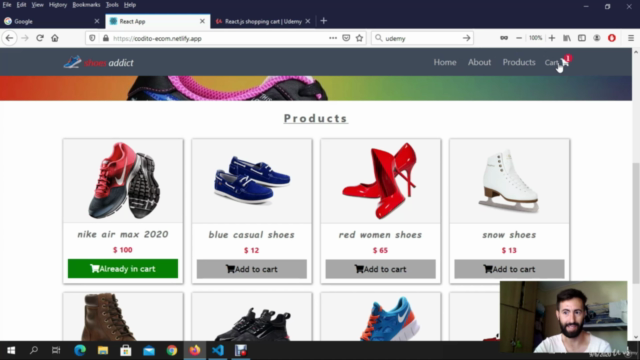Click the green Already in cart button
Image resolution: width=640 pixels, height=360 pixels.
click(x=123, y=269)
